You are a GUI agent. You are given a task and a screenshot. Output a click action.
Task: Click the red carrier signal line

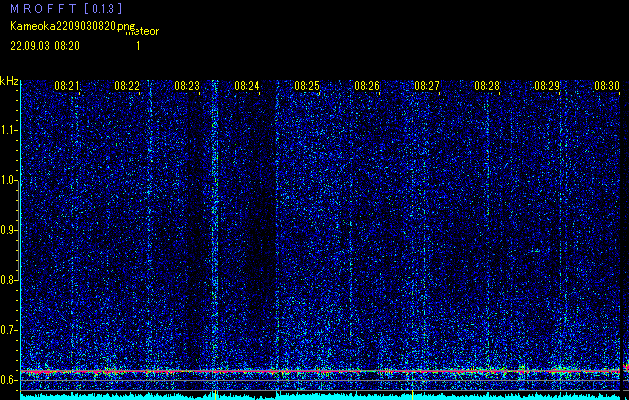(x=320, y=372)
